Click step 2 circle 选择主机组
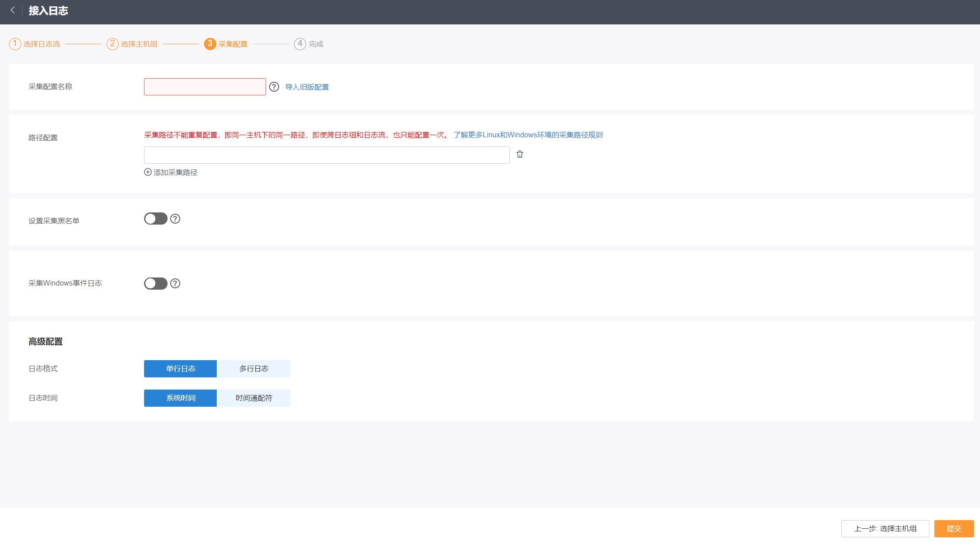The width and height of the screenshot is (980, 545). click(112, 44)
